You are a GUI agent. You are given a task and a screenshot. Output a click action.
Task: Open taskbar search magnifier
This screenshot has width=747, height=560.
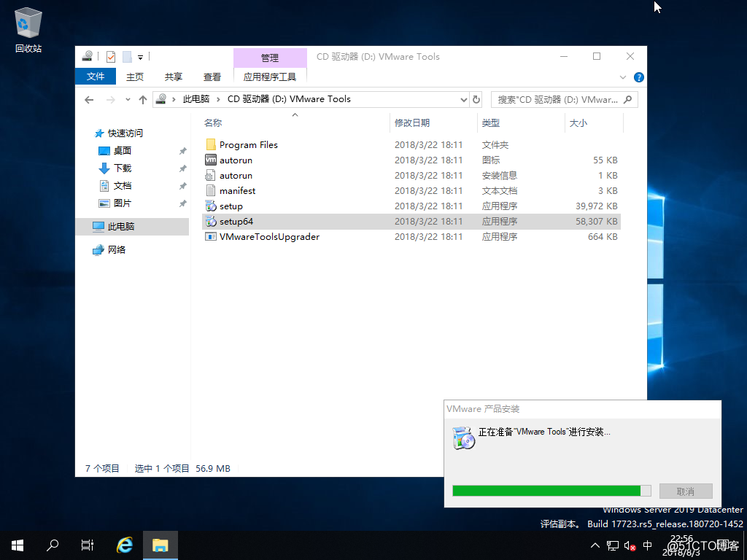[x=53, y=545]
